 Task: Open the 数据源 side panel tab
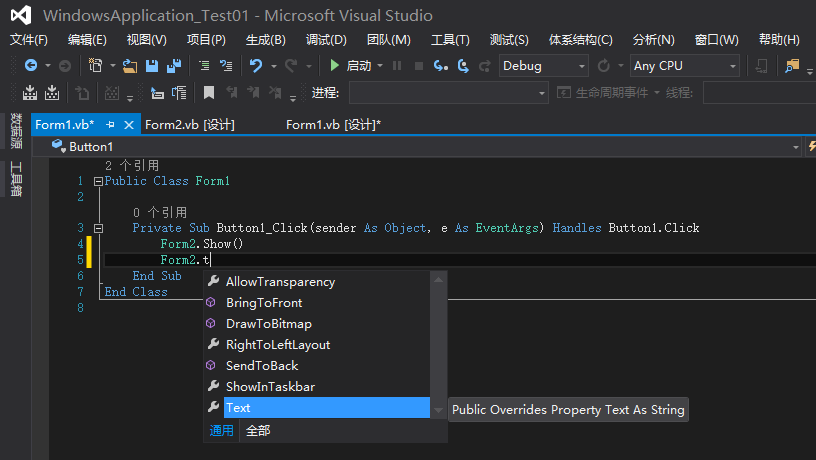click(x=16, y=130)
